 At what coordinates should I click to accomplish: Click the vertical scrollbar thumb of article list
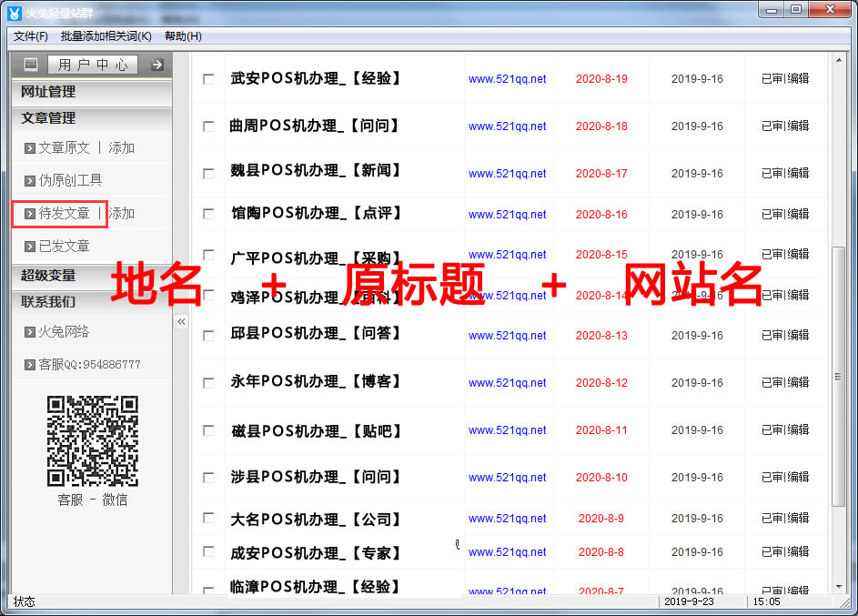[838, 375]
